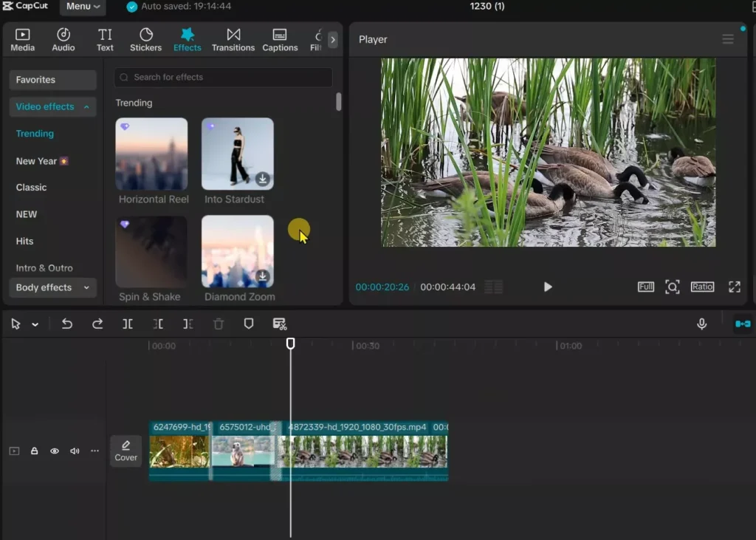Image resolution: width=756 pixels, height=540 pixels.
Task: Open the Menu dropdown
Action: point(82,7)
